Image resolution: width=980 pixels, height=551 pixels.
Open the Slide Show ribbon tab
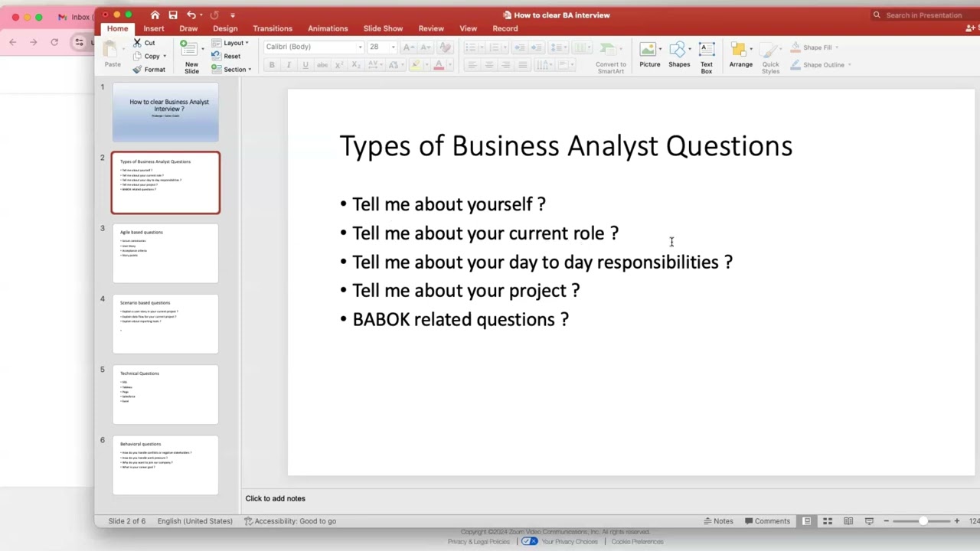(x=383, y=28)
